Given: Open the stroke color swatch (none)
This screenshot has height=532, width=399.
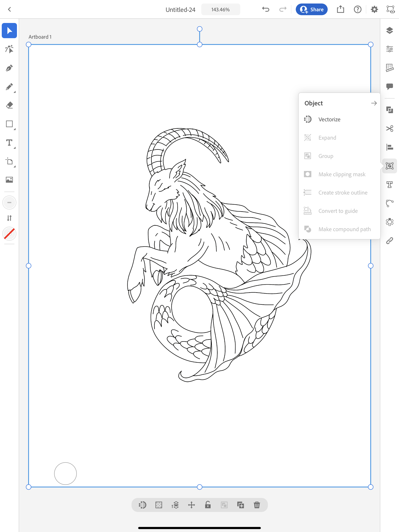Looking at the screenshot, I should click(9, 234).
